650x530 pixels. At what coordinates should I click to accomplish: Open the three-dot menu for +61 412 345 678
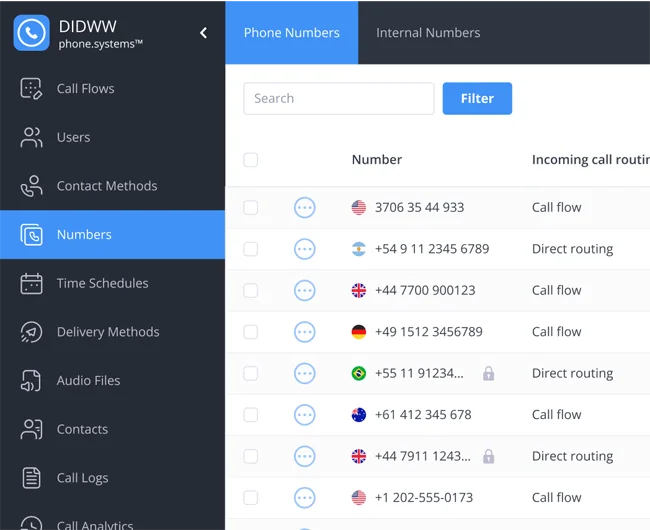305,415
